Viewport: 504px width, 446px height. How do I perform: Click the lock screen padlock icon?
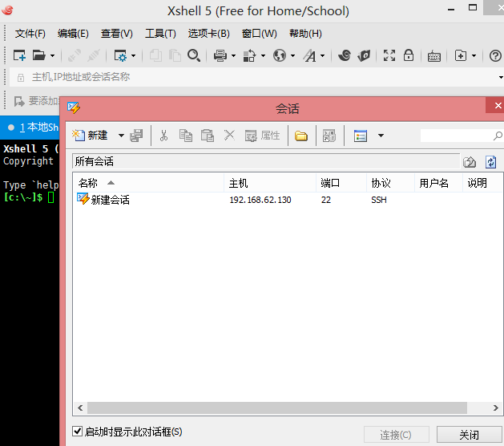coord(409,55)
